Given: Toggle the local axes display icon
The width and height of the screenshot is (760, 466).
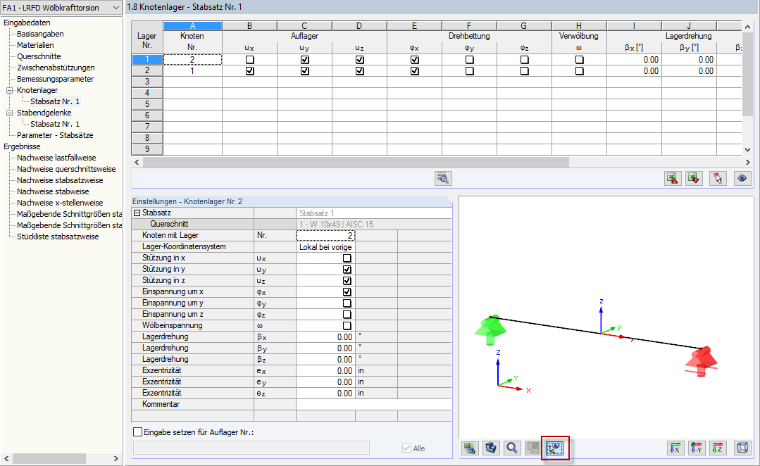Looking at the screenshot, I should 555,448.
